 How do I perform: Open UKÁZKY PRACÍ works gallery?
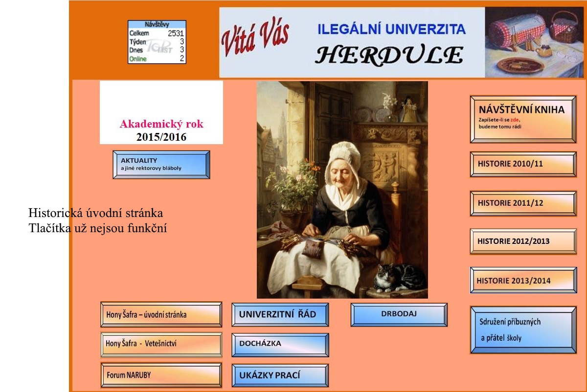(x=281, y=375)
